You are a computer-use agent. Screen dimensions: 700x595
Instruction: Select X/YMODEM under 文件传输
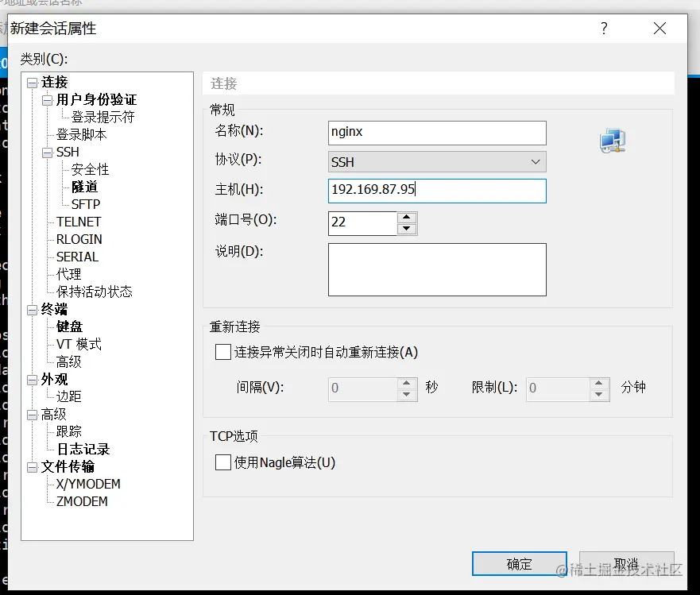pos(88,485)
